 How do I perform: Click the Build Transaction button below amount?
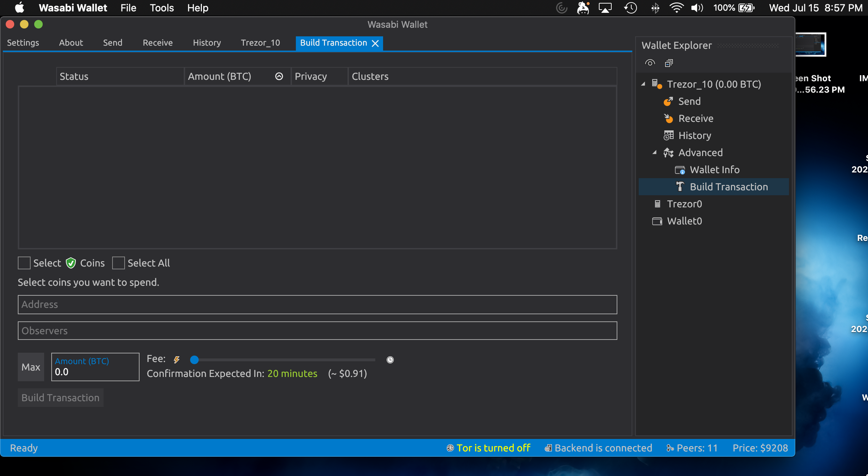[x=61, y=398]
